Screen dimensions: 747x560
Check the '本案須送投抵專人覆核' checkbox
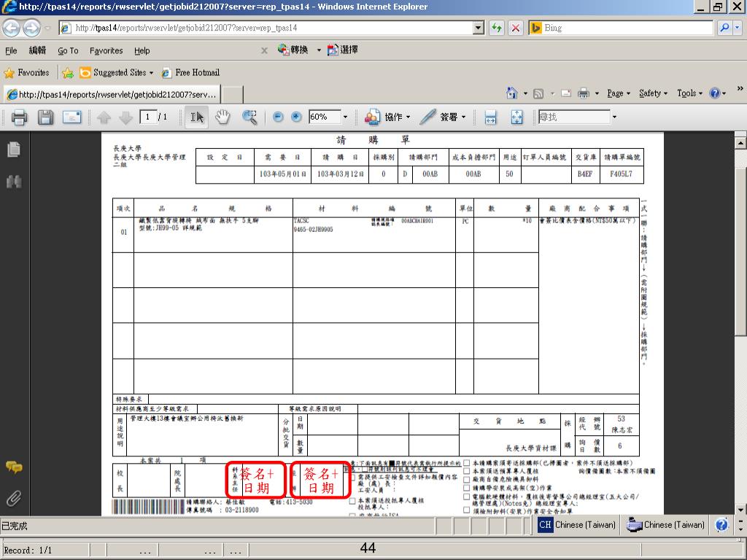[352, 501]
